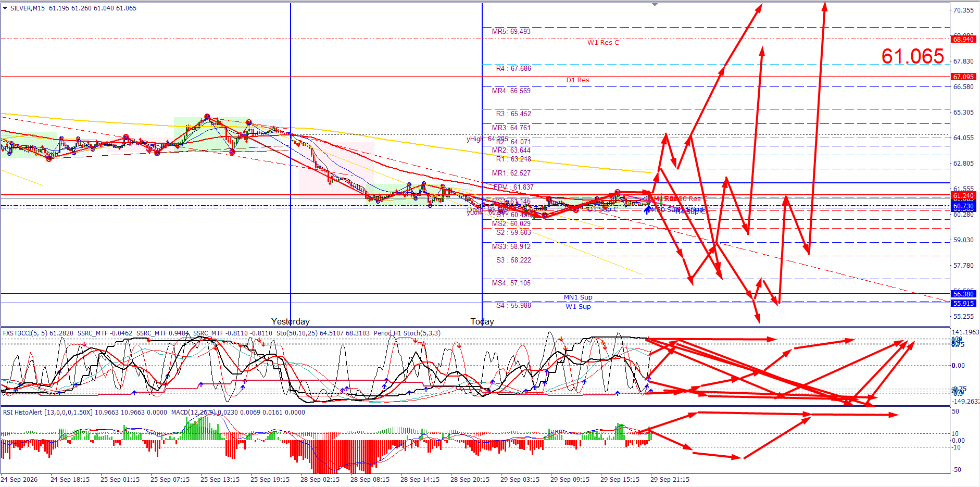Select the W1 Res C level label
This screenshot has width=980, height=487.
point(604,43)
